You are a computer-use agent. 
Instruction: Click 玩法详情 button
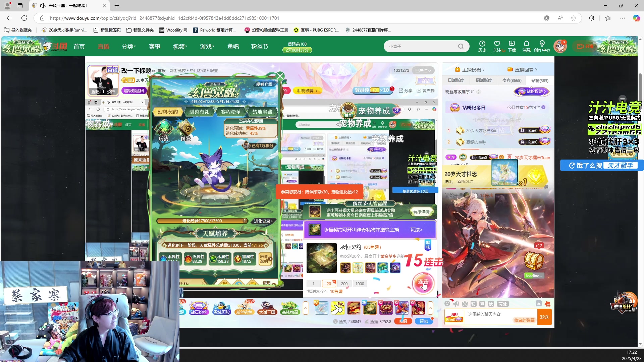[x=421, y=212]
